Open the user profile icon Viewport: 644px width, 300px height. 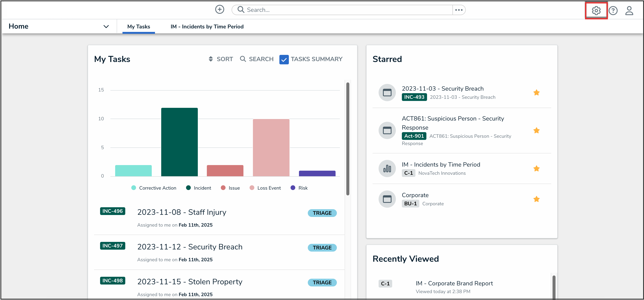629,11
